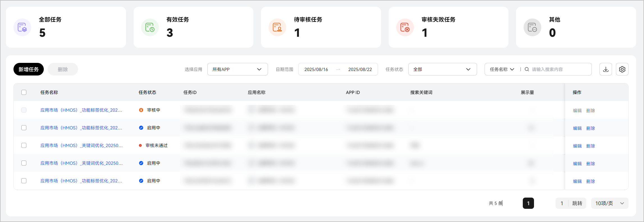Open the 关键词优化 task link marked 启用中
The image size is (644, 222).
pyautogui.click(x=81, y=163)
